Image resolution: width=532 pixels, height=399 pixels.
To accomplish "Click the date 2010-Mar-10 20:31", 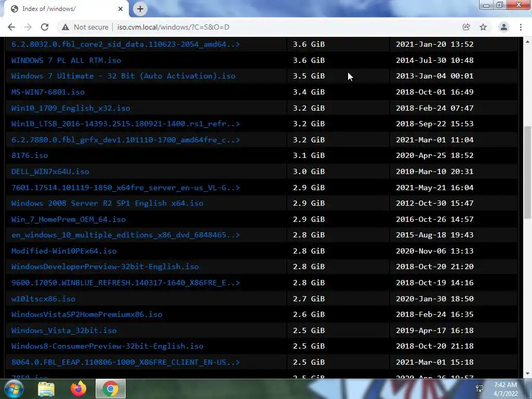I will click(x=435, y=171).
